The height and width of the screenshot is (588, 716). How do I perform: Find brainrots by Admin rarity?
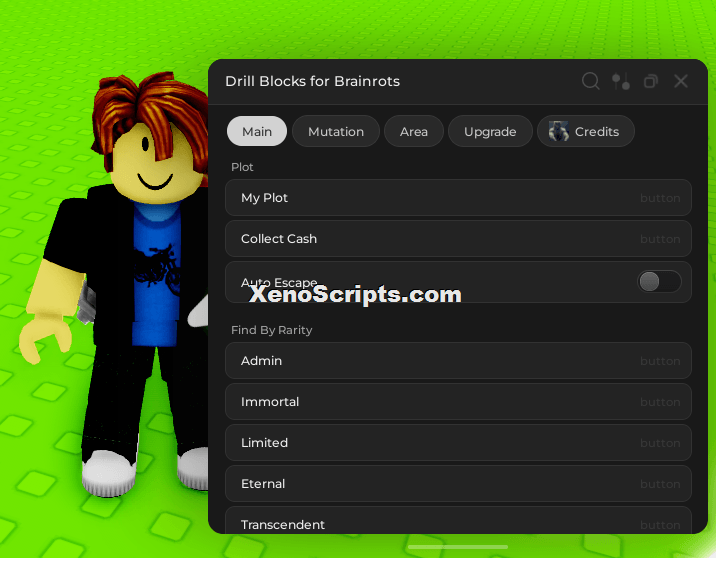(458, 361)
